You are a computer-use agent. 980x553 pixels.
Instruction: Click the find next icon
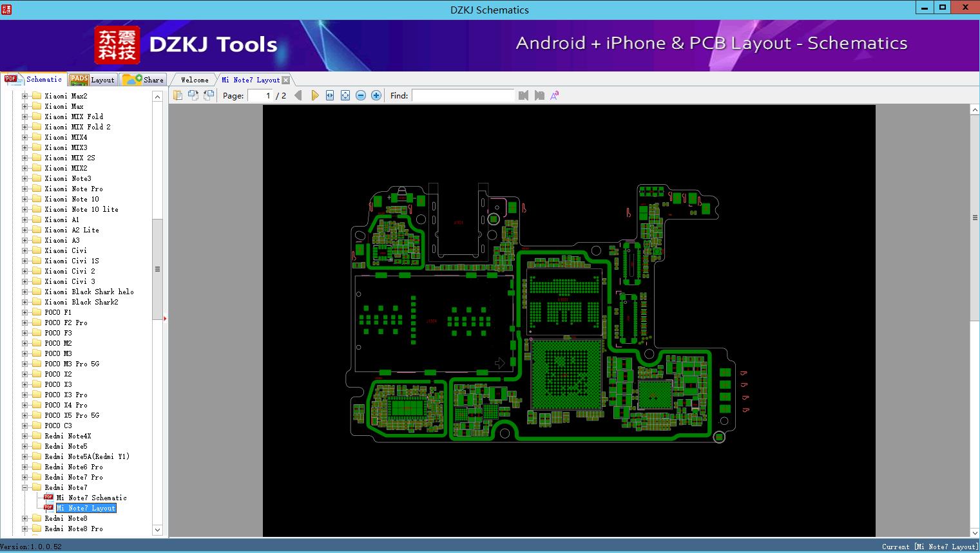coord(539,95)
